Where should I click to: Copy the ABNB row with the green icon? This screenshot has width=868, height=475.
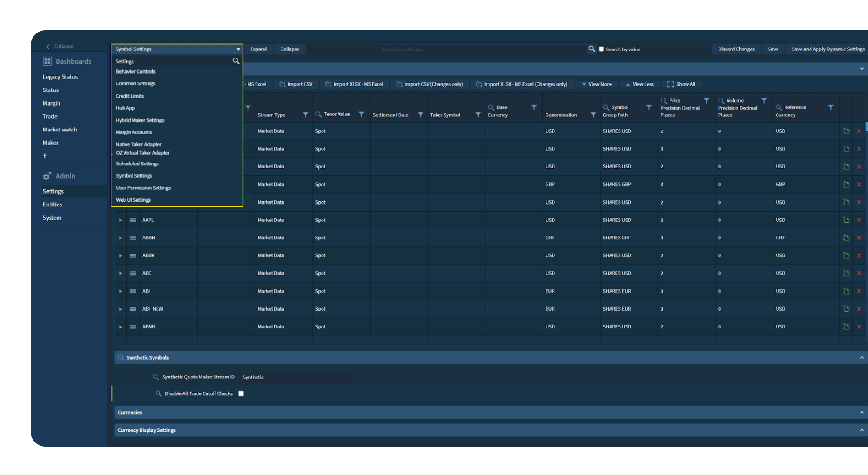click(846, 327)
